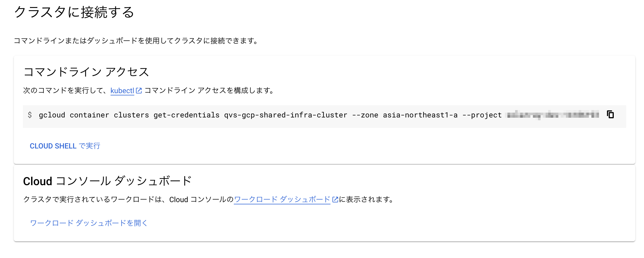Click external-link icon after ワークロード ダッシュボード link
Screen dimensions: 644x258
[x=335, y=200]
